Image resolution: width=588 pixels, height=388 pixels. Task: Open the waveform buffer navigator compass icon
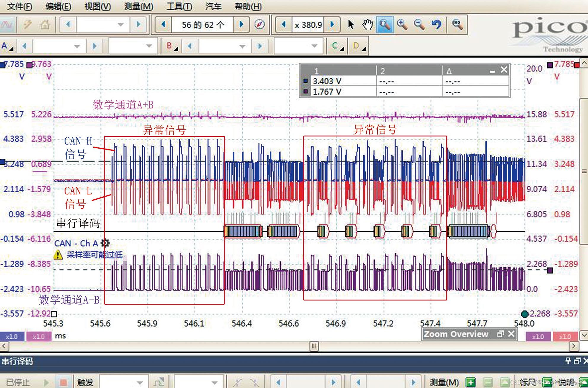tap(260, 25)
